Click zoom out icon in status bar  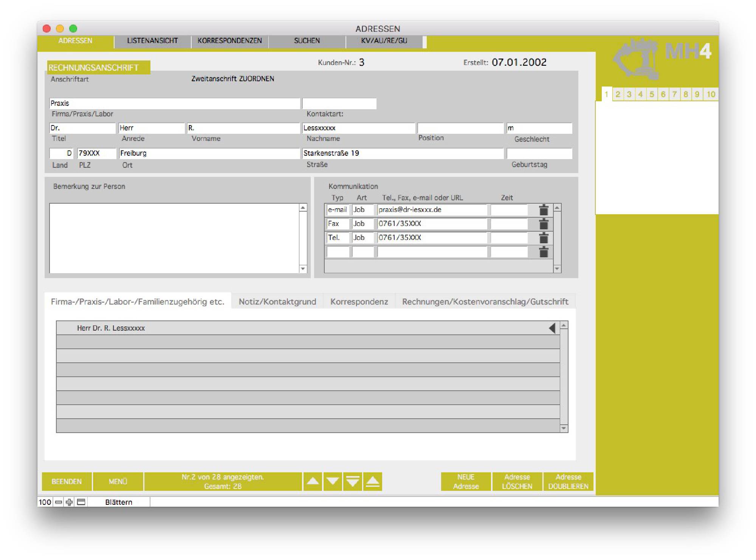tap(59, 502)
